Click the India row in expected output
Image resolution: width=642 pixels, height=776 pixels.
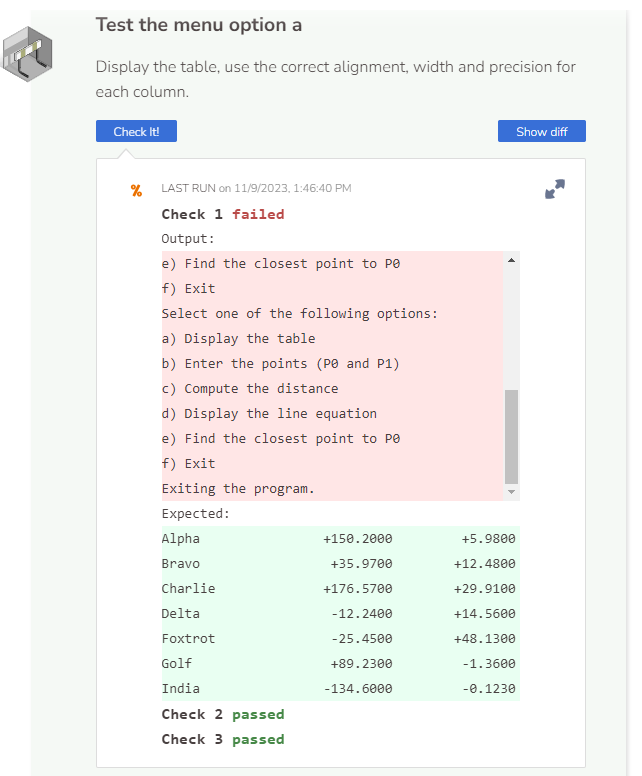[341, 688]
